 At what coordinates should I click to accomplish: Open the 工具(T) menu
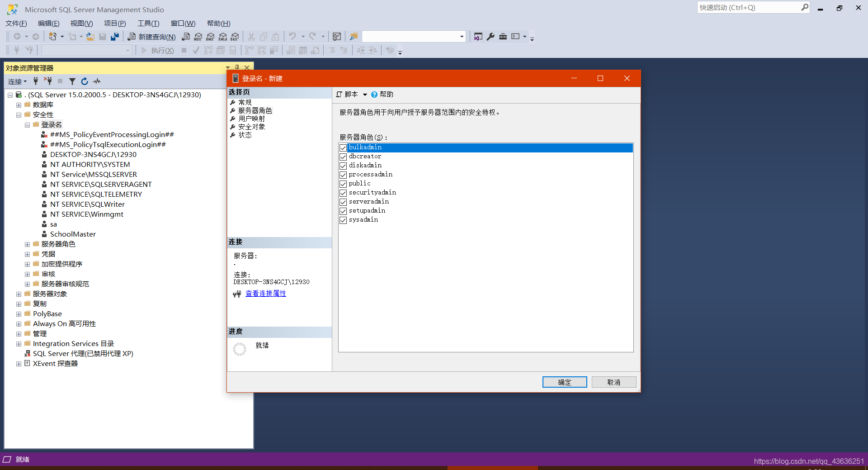[x=148, y=24]
